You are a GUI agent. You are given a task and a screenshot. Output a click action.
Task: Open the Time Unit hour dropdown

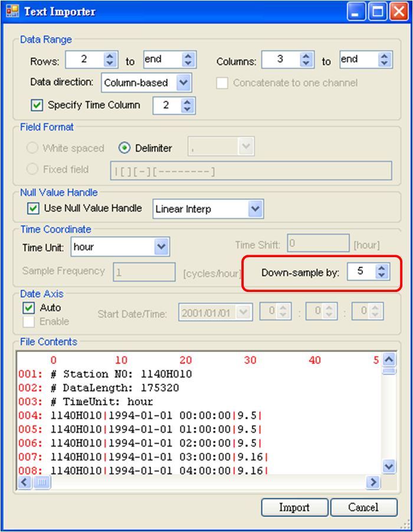click(160, 247)
